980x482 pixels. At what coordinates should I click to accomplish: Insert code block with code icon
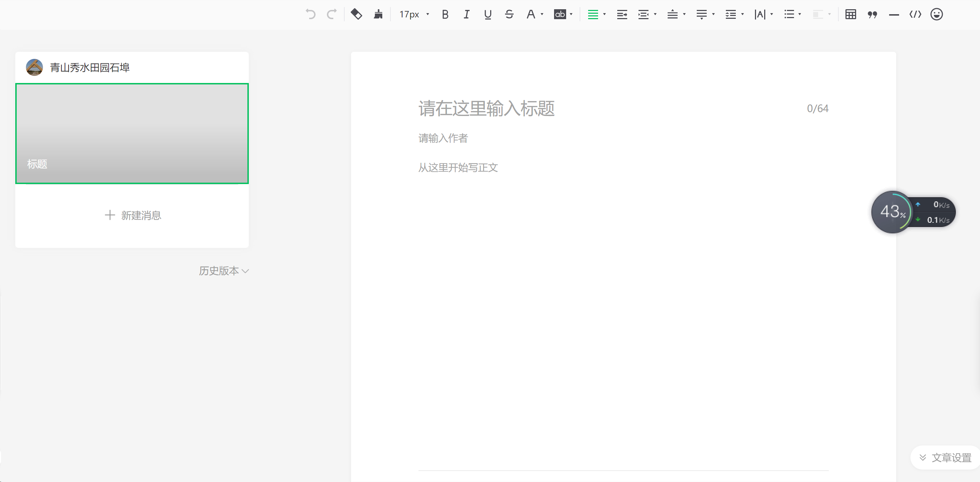pos(915,15)
